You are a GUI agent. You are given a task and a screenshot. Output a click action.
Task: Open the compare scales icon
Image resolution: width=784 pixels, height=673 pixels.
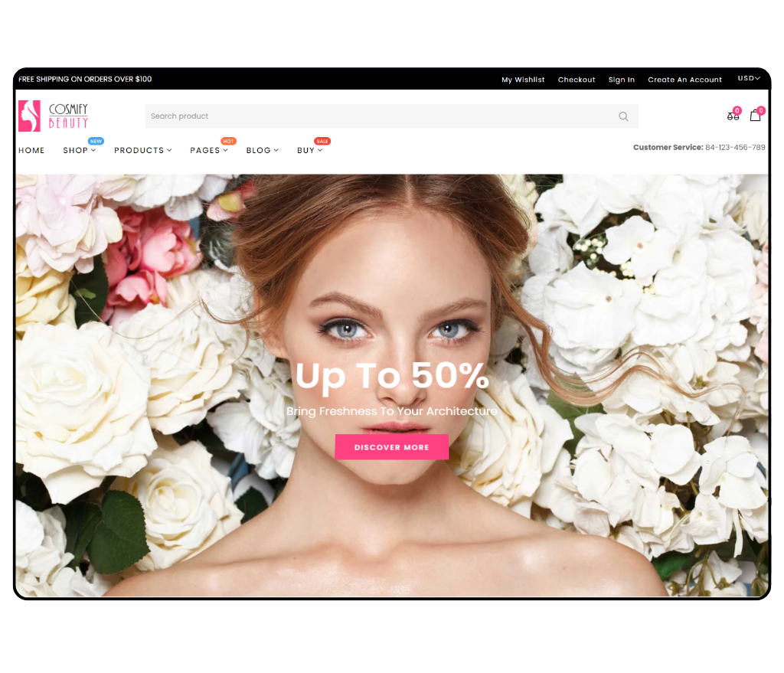(x=733, y=116)
